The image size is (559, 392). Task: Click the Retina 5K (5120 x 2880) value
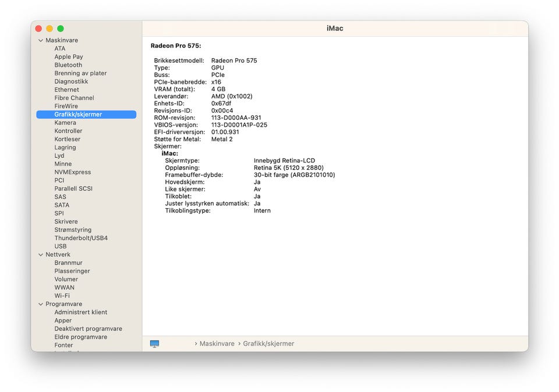pos(289,168)
